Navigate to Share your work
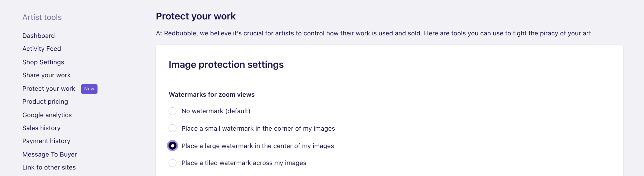The height and width of the screenshot is (176, 644). tap(46, 75)
